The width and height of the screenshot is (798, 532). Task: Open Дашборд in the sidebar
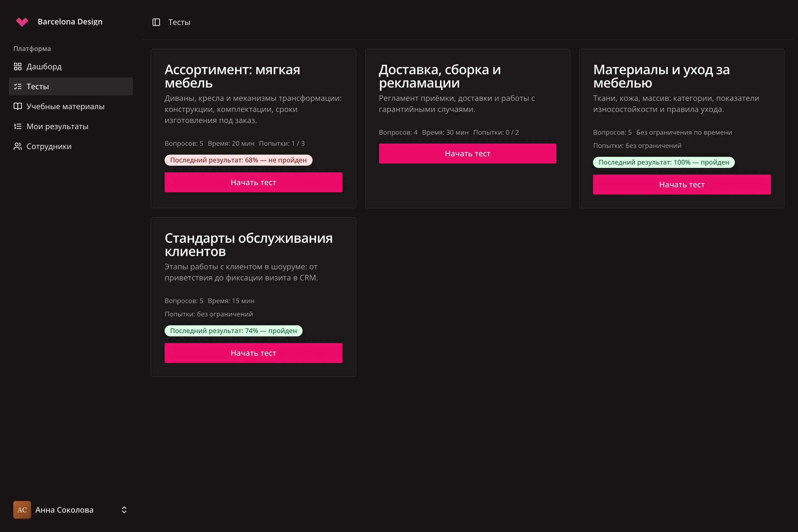point(71,66)
